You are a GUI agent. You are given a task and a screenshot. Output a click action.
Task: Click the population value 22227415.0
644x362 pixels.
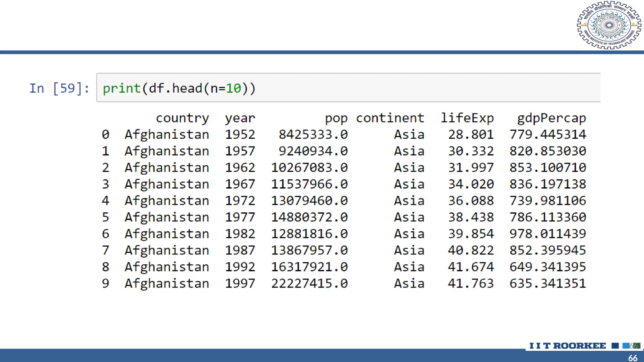[x=309, y=283]
